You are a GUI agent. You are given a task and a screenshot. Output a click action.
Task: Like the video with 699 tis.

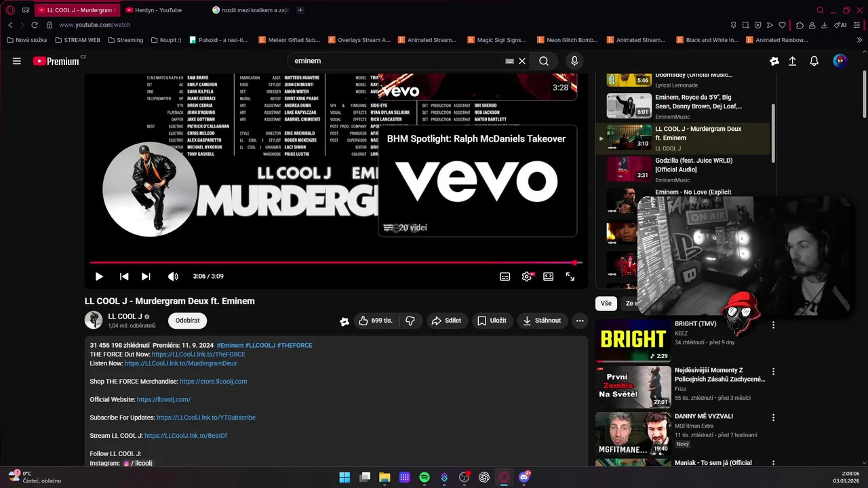coord(375,321)
